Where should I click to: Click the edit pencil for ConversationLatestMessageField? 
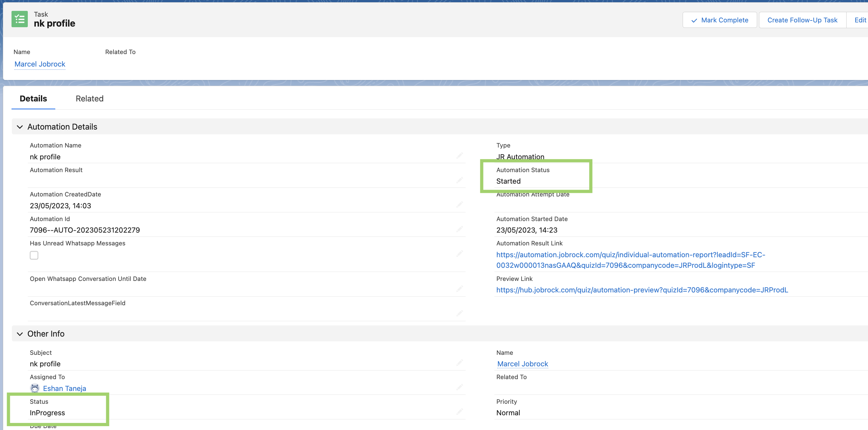459,313
